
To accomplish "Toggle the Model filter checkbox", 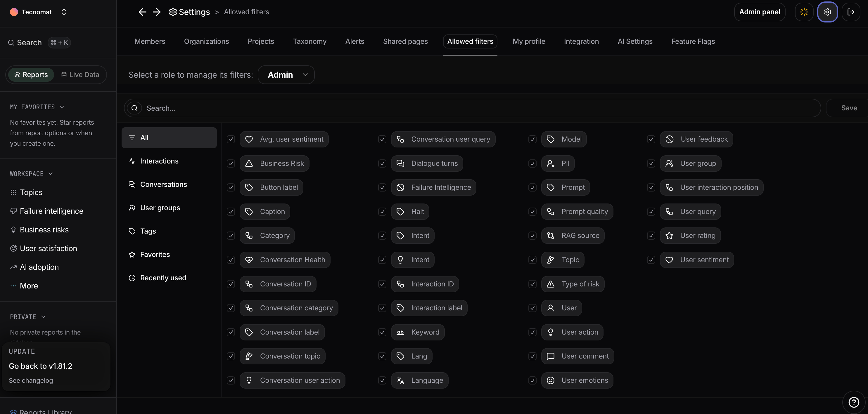I will (x=532, y=139).
